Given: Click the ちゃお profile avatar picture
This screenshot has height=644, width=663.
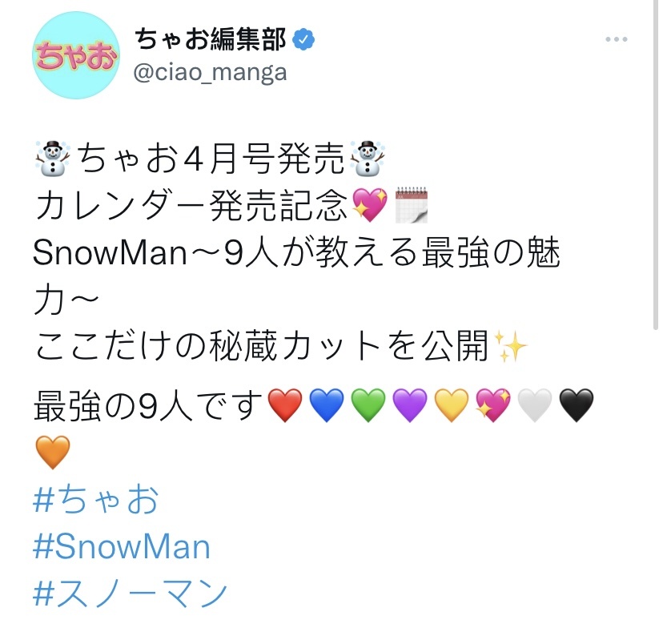Looking at the screenshot, I should pos(76,55).
